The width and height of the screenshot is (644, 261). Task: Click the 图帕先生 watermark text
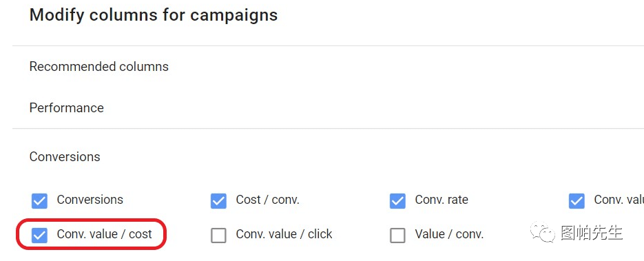[592, 233]
